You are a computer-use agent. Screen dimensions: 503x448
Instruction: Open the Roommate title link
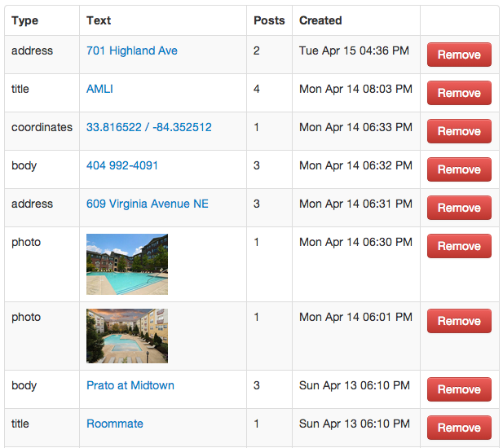tap(115, 424)
